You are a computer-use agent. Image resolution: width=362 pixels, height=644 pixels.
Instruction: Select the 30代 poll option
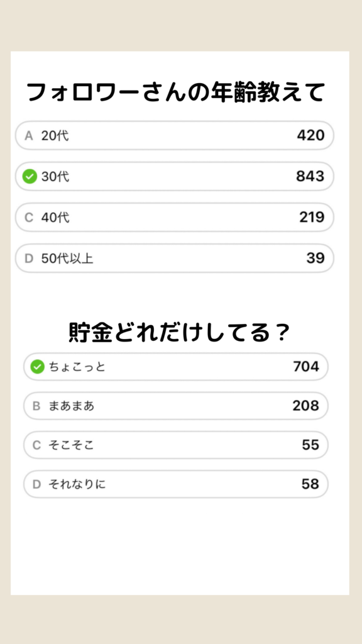click(175, 177)
